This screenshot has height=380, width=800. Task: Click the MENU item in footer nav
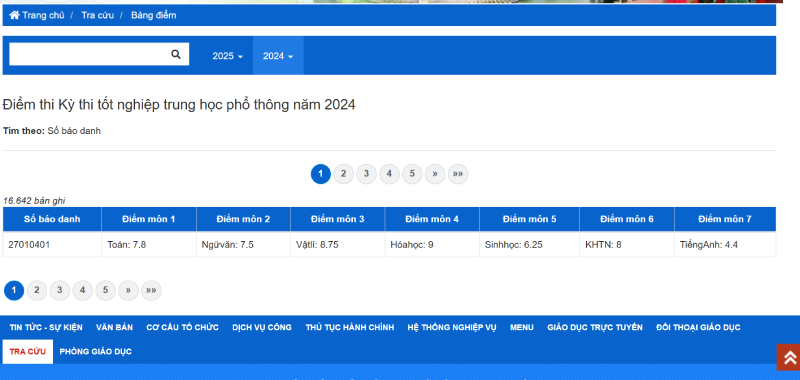coord(522,327)
